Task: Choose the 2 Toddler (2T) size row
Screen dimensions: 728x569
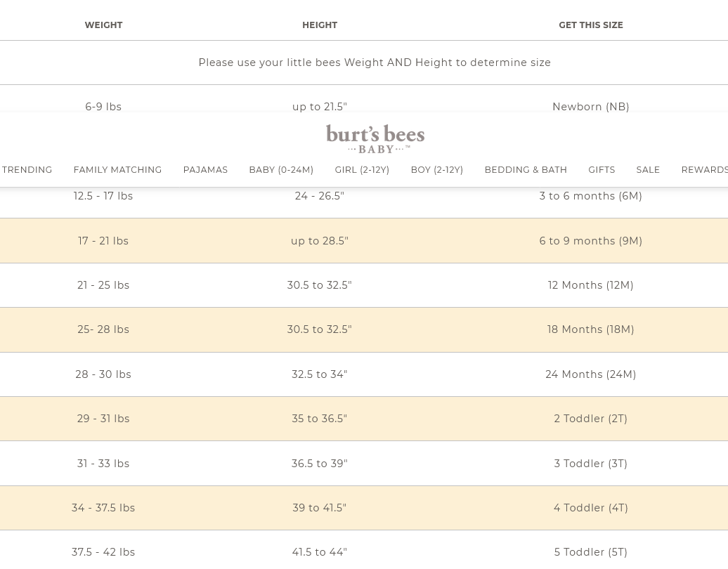Action: [x=590, y=419]
